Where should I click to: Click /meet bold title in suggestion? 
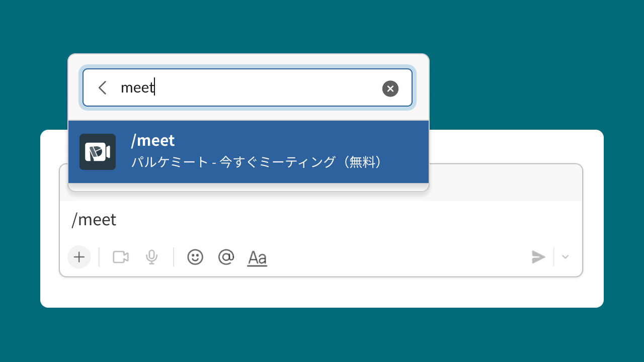pos(153,140)
